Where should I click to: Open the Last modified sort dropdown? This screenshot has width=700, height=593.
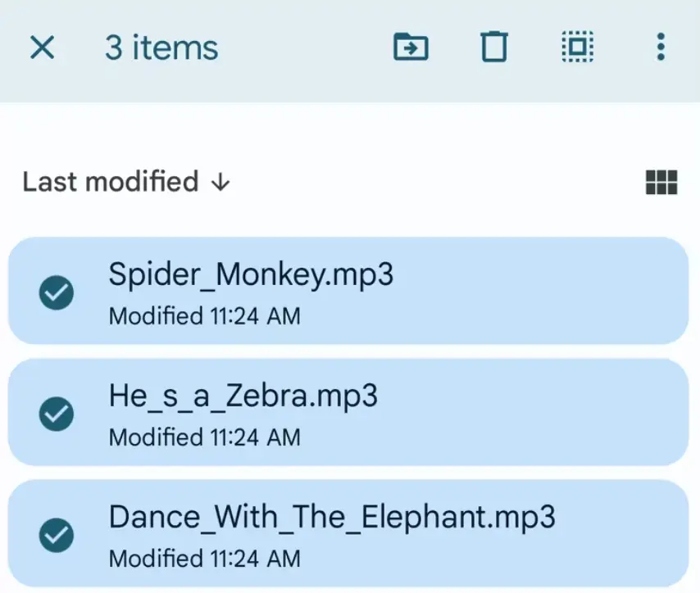coord(111,182)
